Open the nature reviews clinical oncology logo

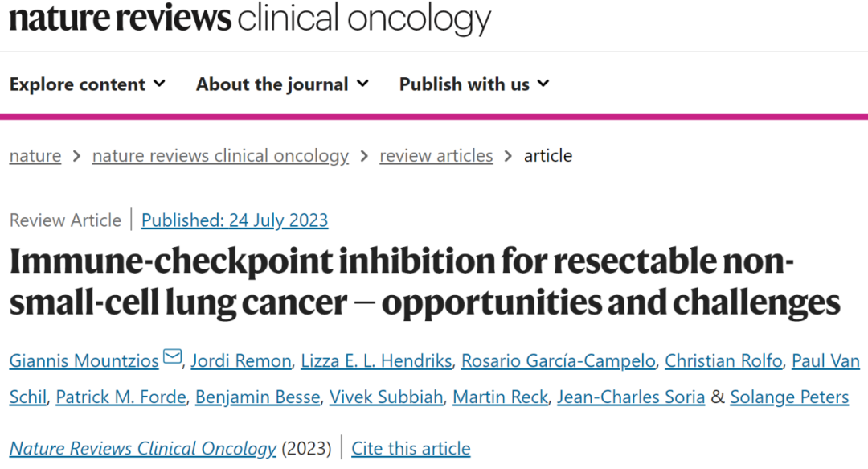[x=250, y=19]
